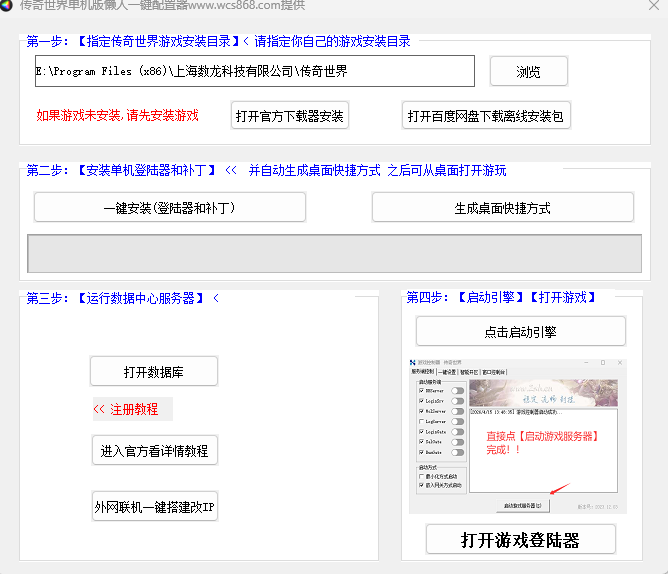
Task: Click the game controller tutorial screenshot thumbnail
Action: [x=517, y=436]
